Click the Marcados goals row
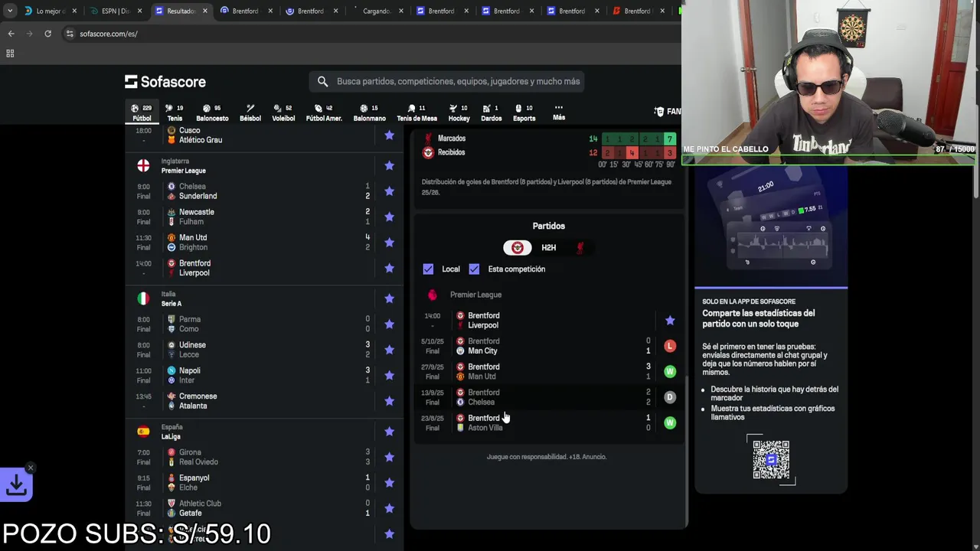The height and width of the screenshot is (551, 980). (x=548, y=139)
